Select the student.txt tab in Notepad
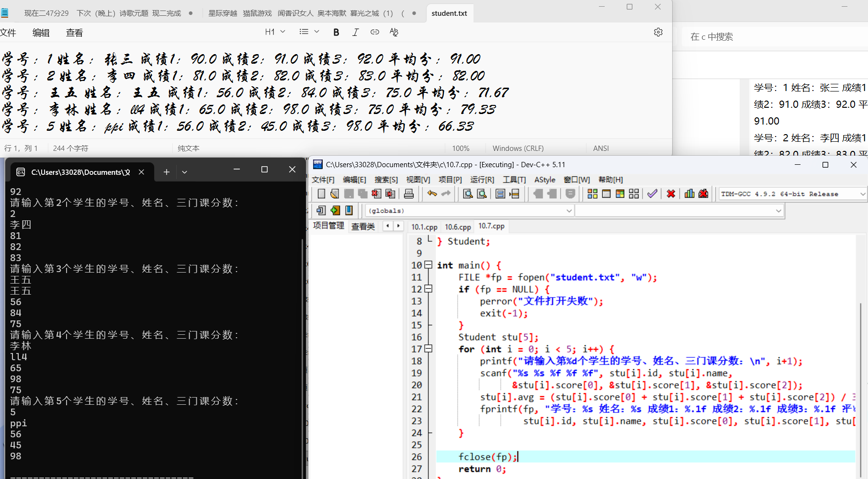Image resolution: width=868 pixels, height=479 pixels. (449, 13)
